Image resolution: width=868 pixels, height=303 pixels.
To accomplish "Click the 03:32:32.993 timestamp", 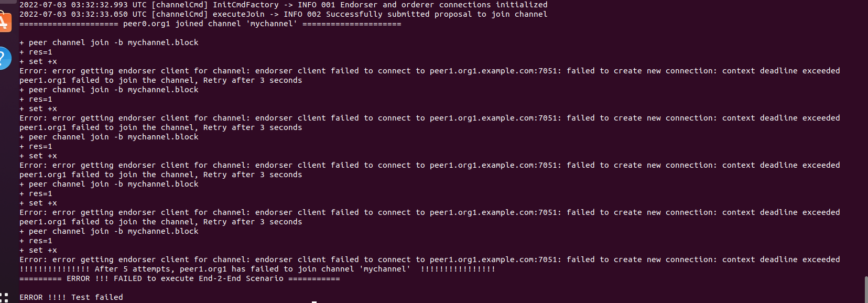I will pyautogui.click(x=100, y=5).
